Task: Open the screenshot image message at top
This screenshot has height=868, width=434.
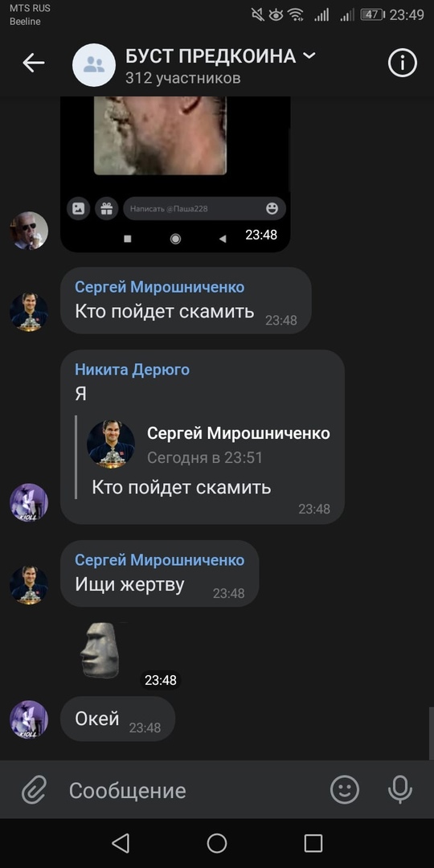Action: 175,174
